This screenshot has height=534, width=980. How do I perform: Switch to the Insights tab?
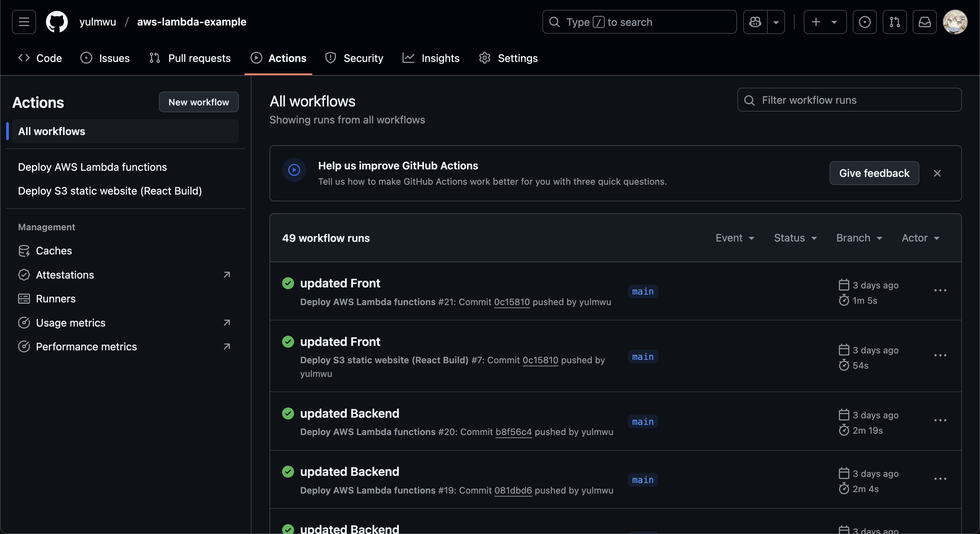(x=431, y=58)
